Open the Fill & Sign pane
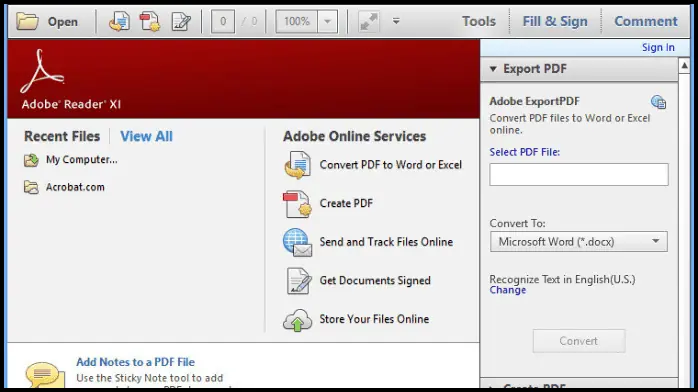The width and height of the screenshot is (698, 392). (555, 21)
